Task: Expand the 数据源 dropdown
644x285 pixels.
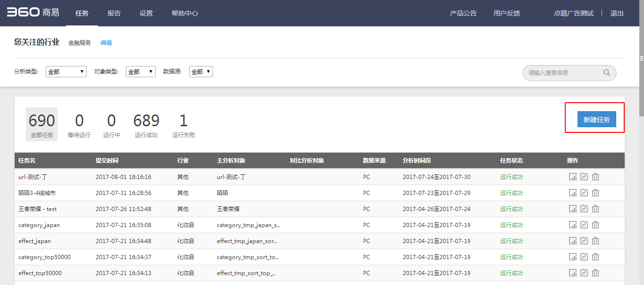Action: (201, 72)
